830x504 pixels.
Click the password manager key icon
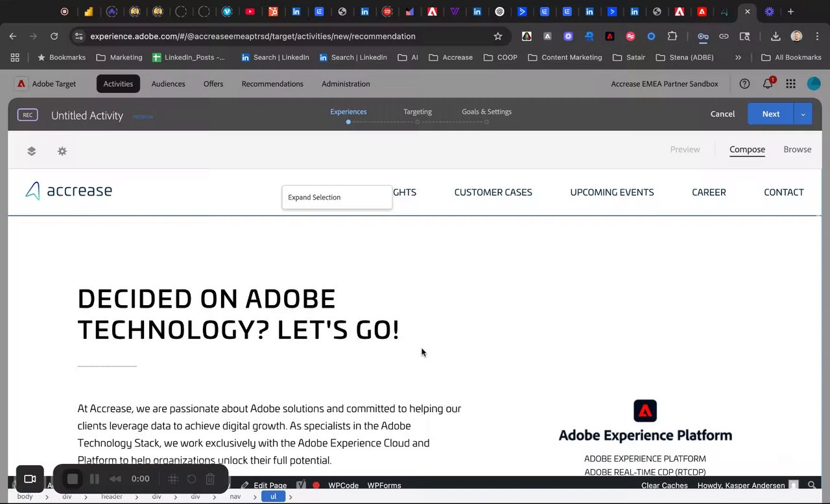click(x=703, y=36)
